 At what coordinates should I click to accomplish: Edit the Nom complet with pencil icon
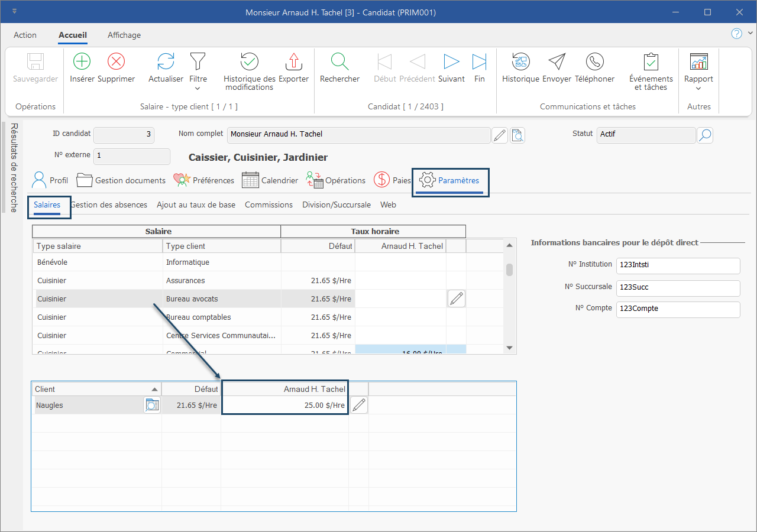tap(500, 135)
